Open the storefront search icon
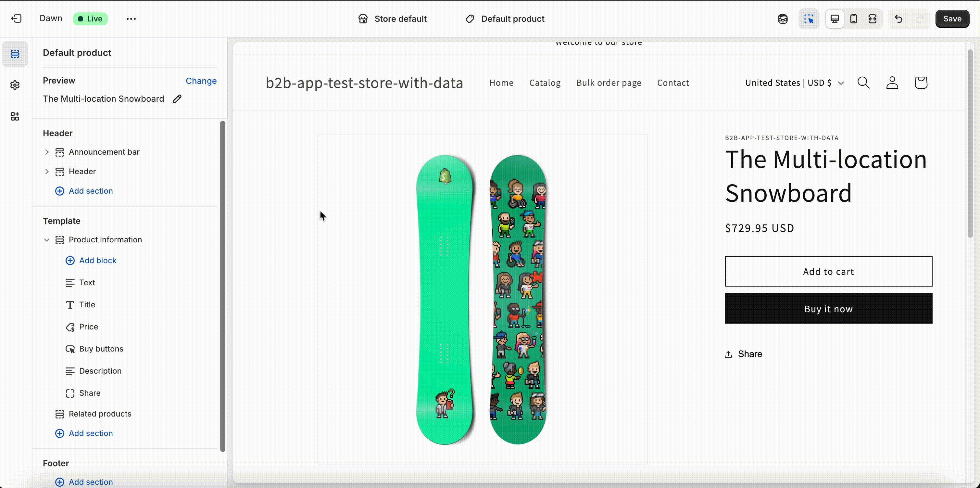980x488 pixels. tap(863, 83)
